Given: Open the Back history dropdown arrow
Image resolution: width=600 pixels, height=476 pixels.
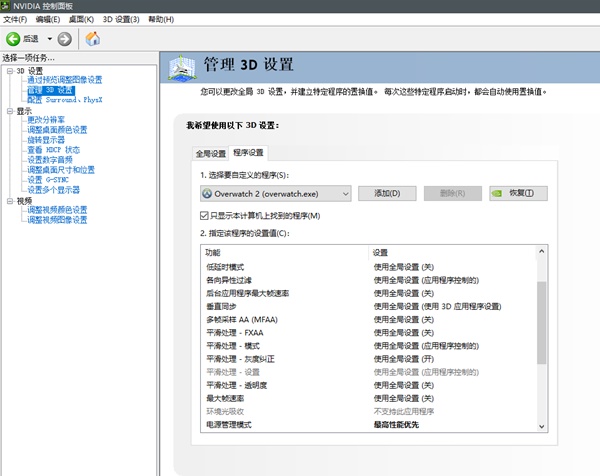Looking at the screenshot, I should (x=49, y=39).
